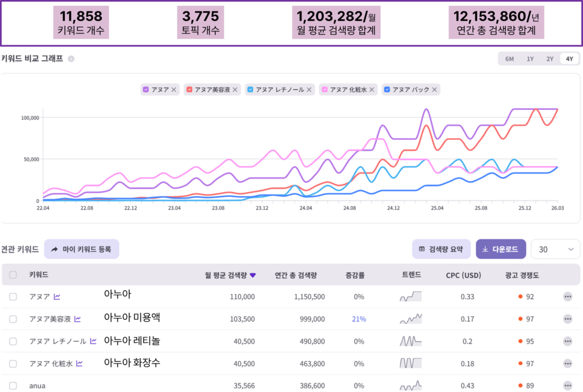Check the アヌア row checkbox
583x392 pixels.
tap(13, 296)
